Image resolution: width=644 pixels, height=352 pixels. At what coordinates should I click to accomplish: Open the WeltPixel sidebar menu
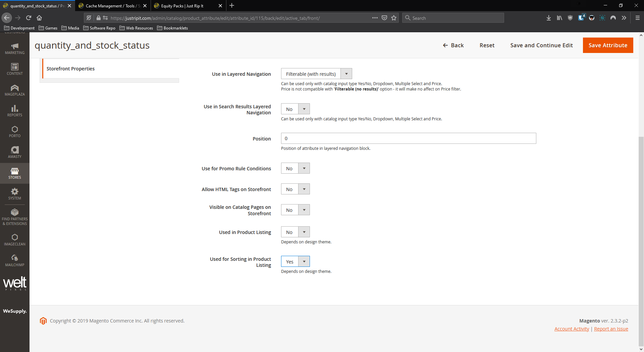(15, 284)
